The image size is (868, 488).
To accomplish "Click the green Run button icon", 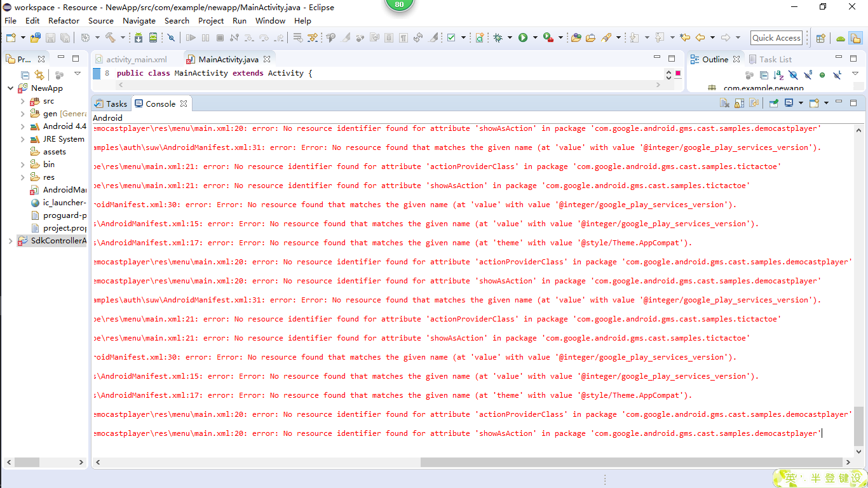I will pos(523,37).
